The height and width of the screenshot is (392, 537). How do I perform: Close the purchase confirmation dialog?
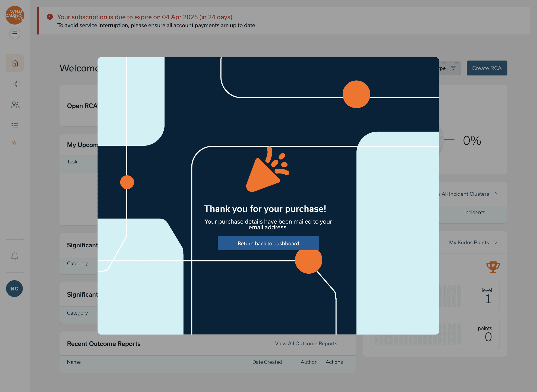click(x=419, y=72)
